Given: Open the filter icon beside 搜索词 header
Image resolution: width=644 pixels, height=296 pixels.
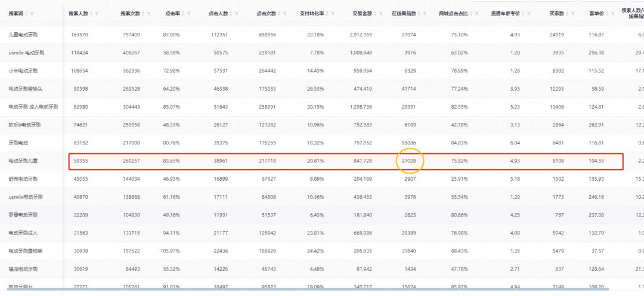Looking at the screenshot, I should (32, 14).
